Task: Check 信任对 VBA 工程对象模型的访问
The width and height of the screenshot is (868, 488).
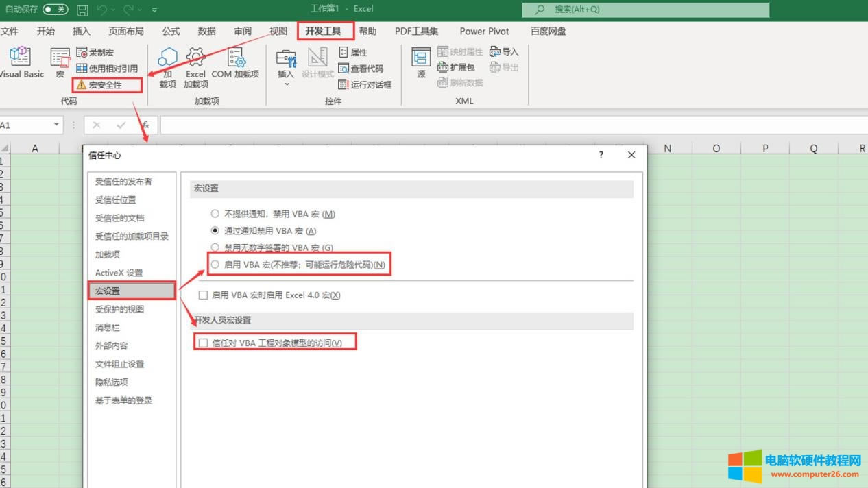Action: [x=203, y=341]
